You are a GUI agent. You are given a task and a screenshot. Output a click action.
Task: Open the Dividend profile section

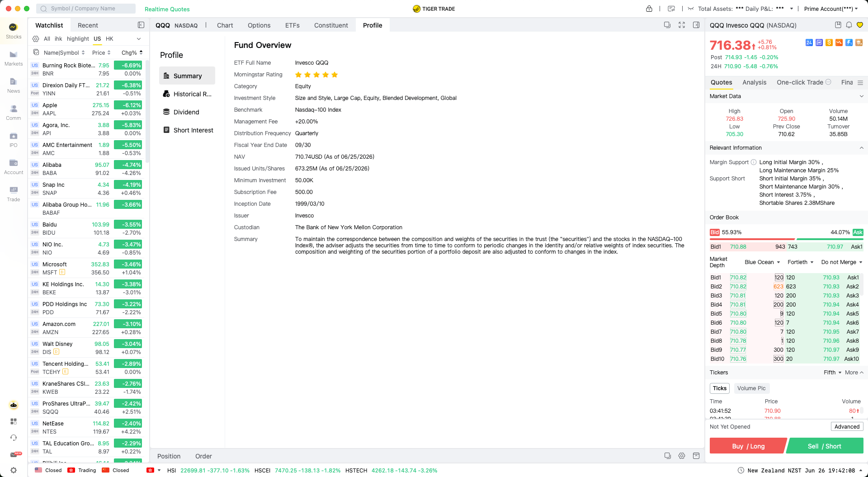[x=187, y=112]
